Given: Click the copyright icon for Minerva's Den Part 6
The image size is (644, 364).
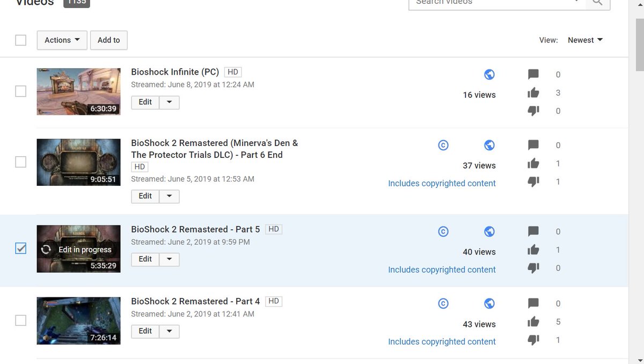Looking at the screenshot, I should (x=443, y=145).
